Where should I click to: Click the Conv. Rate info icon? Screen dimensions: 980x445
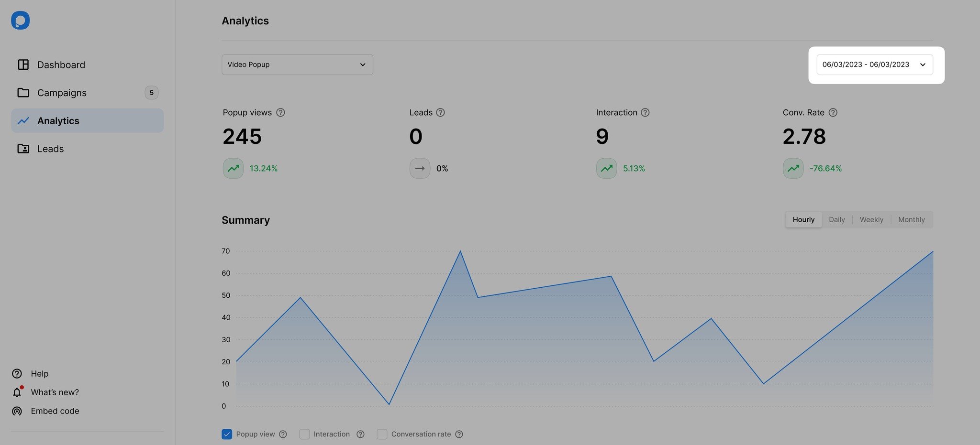coord(833,112)
